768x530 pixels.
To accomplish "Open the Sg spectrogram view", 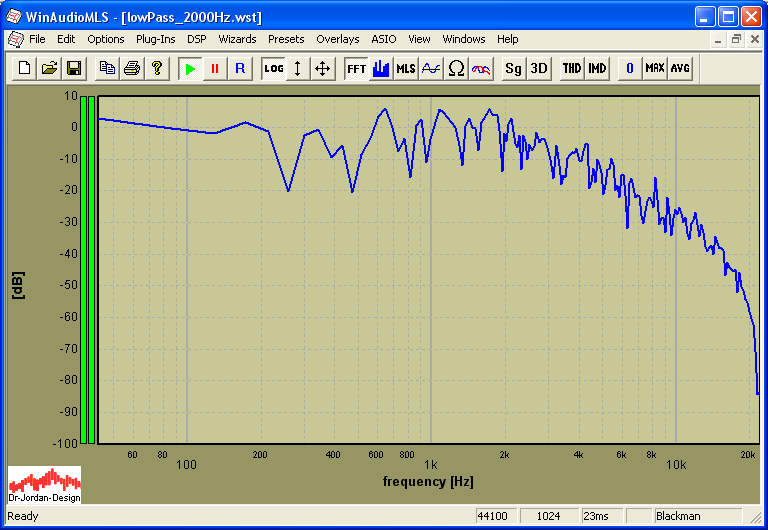I will pyautogui.click(x=513, y=68).
